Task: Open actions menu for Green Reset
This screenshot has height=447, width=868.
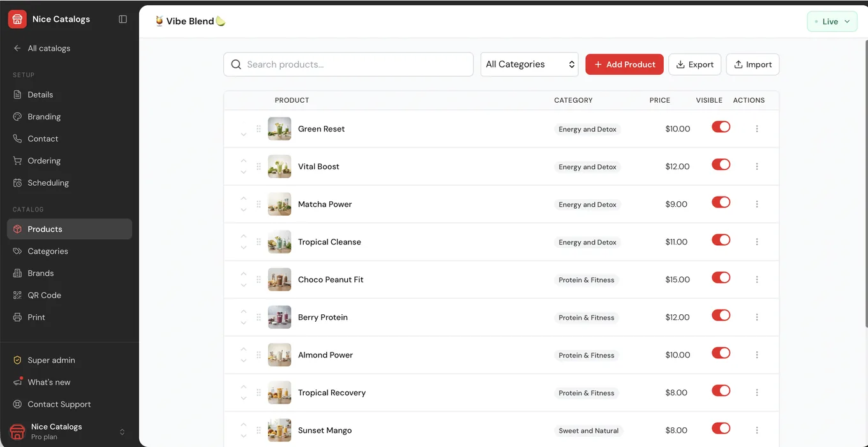Action: point(757,129)
